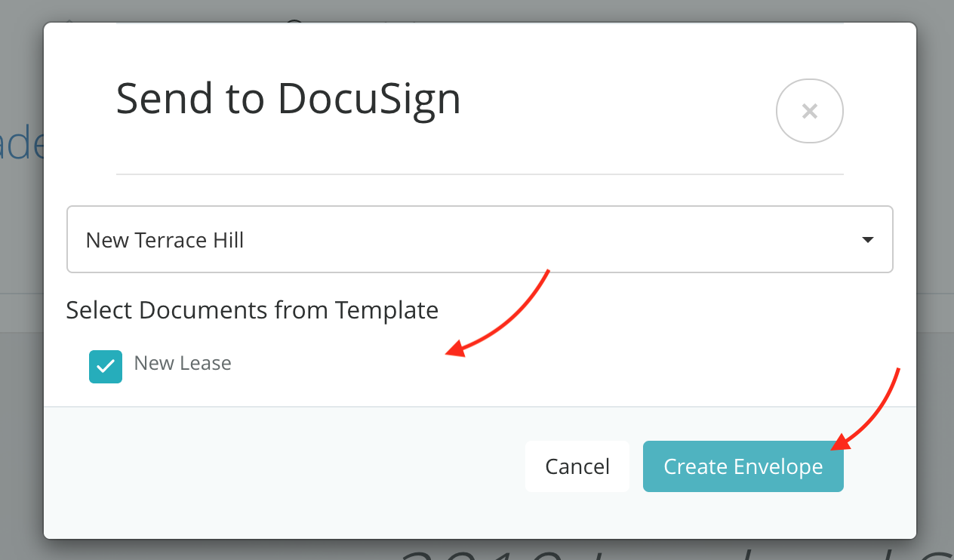Submit the selected New Lease document to DocuSign
This screenshot has height=560, width=954.
(x=743, y=466)
